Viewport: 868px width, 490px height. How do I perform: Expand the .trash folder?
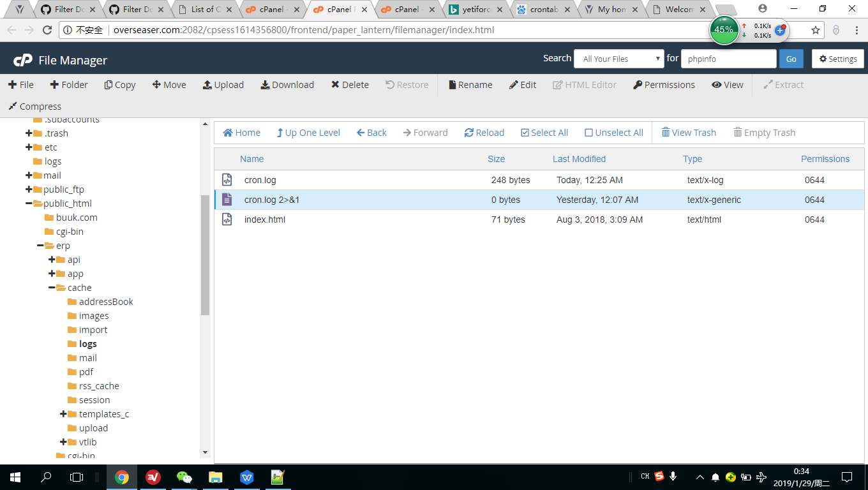click(x=29, y=133)
